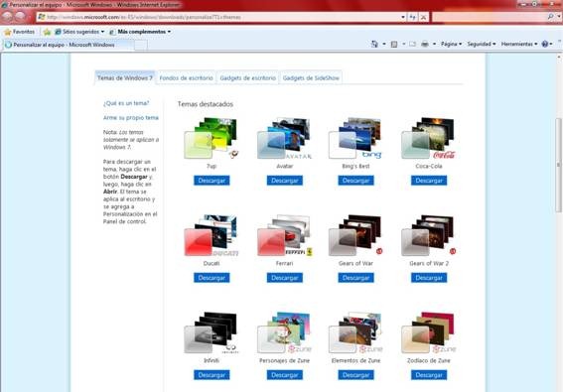Open the Arme su propio tema link
The image size is (563, 392).
131,118
